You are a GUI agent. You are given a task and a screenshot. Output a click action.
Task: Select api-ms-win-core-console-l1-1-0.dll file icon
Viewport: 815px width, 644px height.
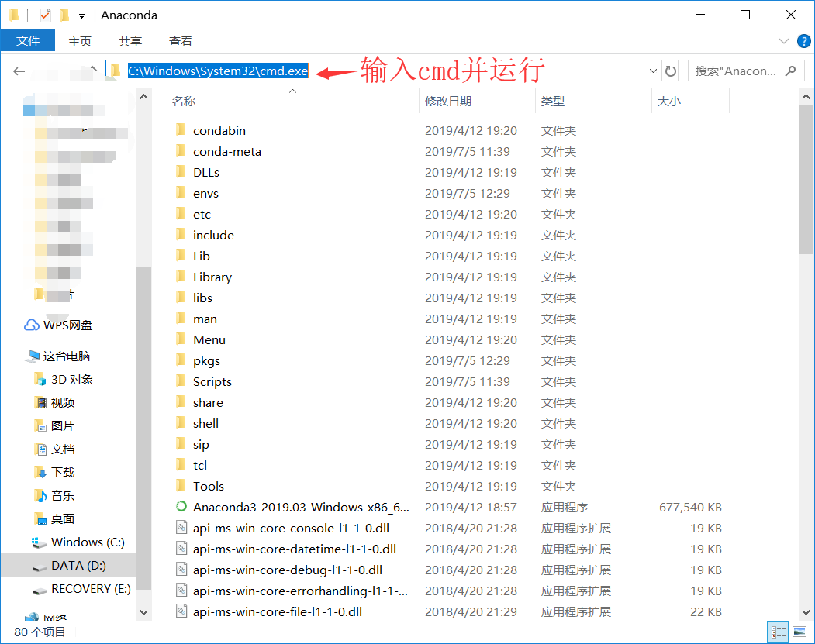(181, 528)
